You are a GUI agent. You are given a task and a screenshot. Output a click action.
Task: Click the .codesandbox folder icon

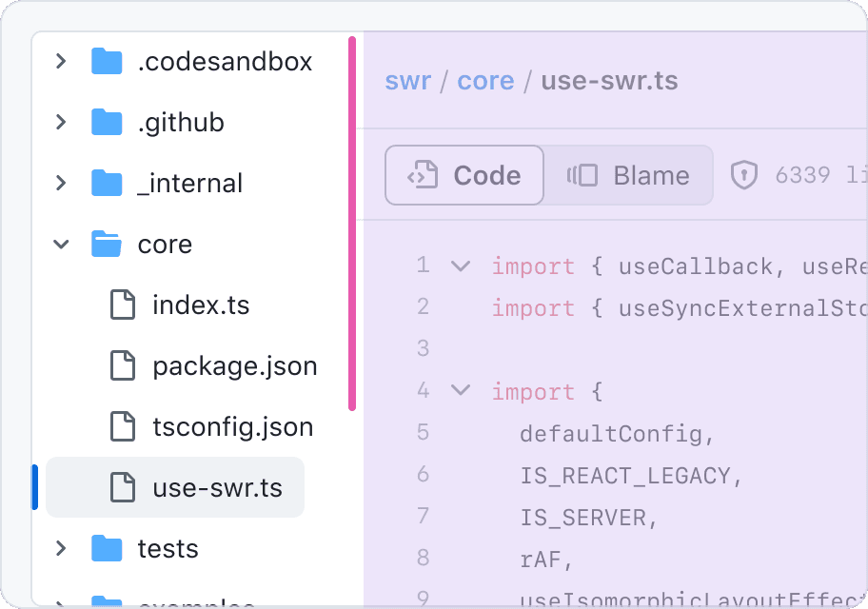click(107, 62)
